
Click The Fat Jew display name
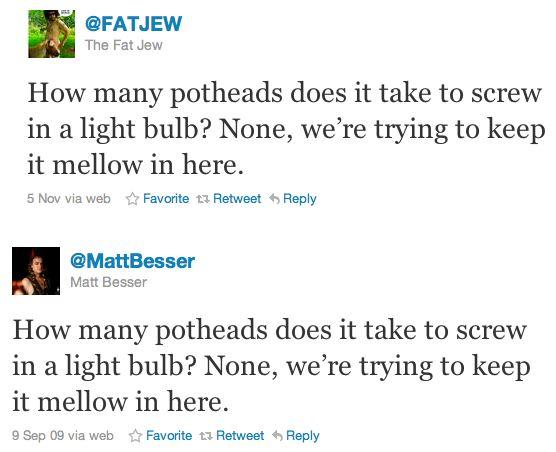[124, 45]
